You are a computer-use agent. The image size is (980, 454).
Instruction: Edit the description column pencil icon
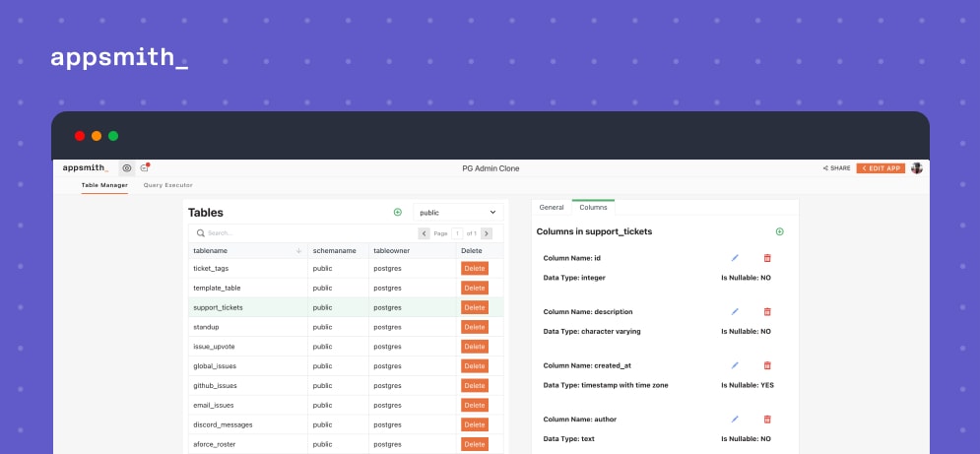735,311
